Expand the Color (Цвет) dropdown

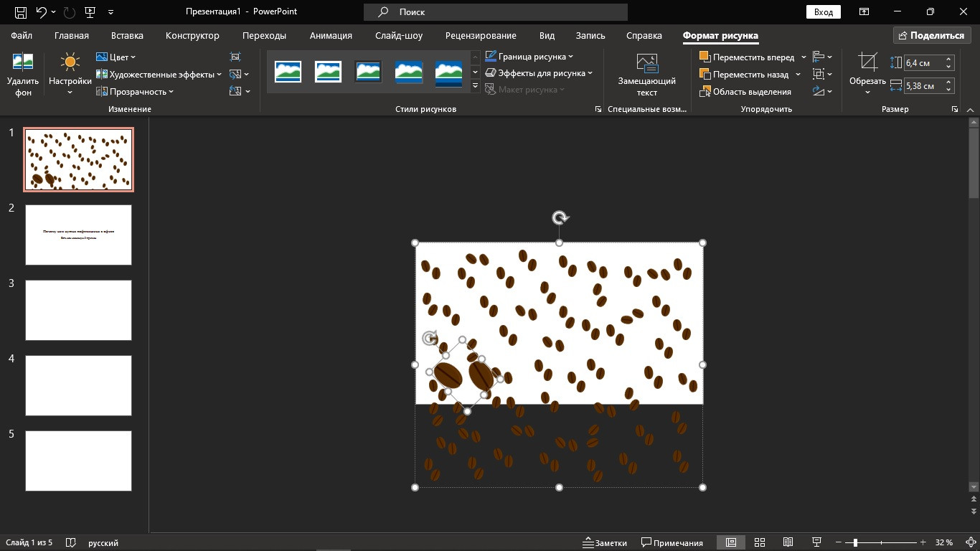click(116, 57)
